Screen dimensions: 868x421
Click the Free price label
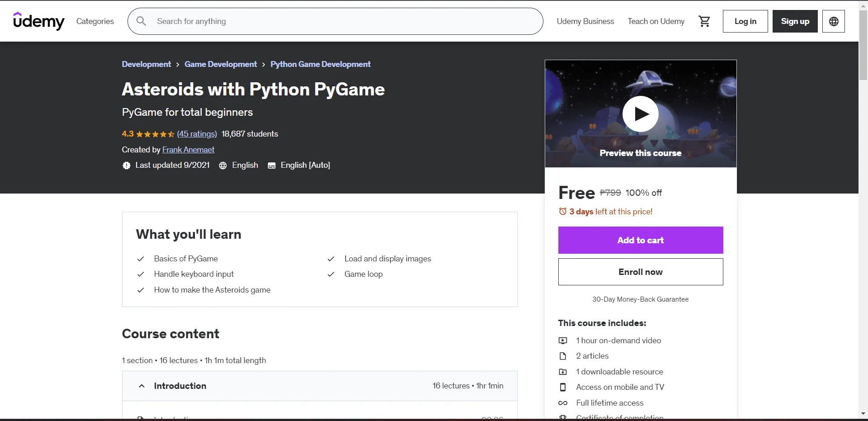(x=576, y=193)
